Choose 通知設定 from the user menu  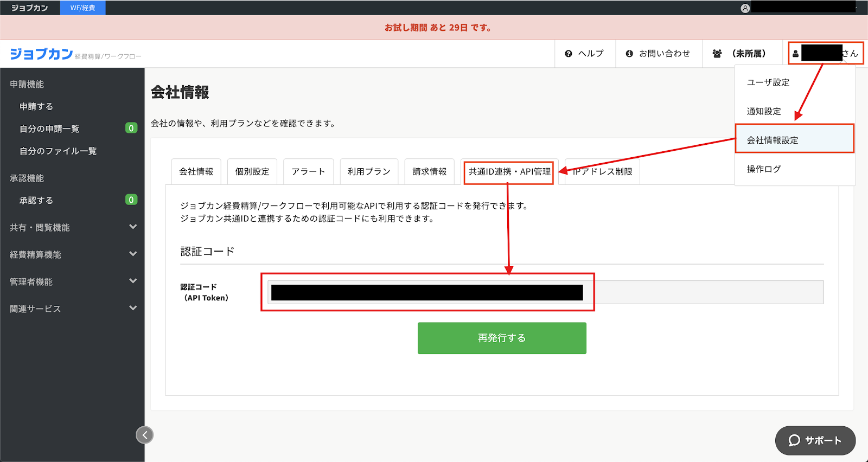795,111
